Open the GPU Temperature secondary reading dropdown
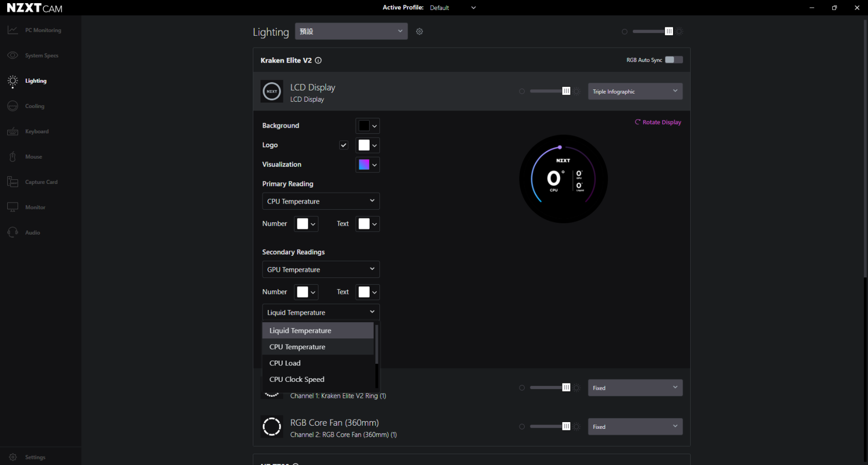Screen dimensions: 868x465 tap(321, 269)
